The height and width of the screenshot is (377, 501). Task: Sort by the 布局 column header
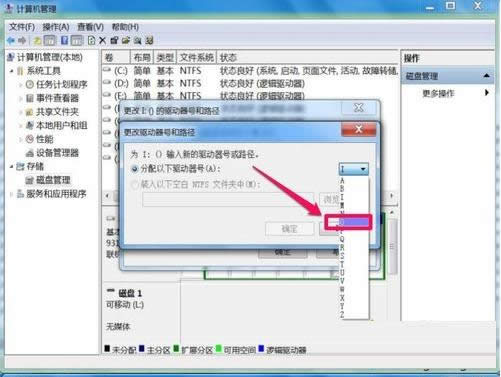pyautogui.click(x=142, y=58)
